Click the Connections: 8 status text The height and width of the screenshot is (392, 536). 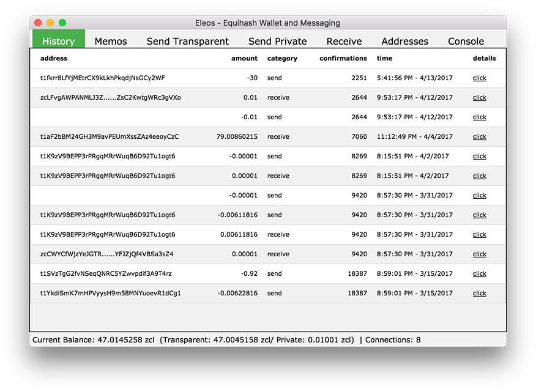click(x=393, y=339)
